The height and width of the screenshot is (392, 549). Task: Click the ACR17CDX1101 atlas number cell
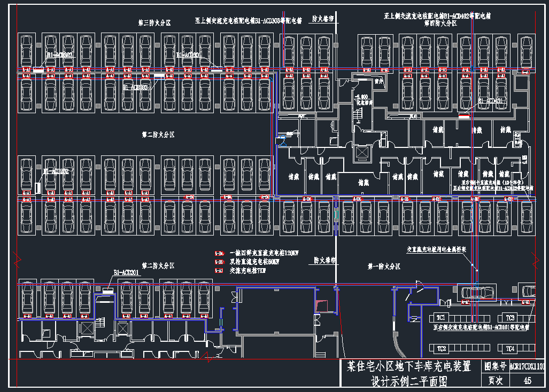coord(527,367)
